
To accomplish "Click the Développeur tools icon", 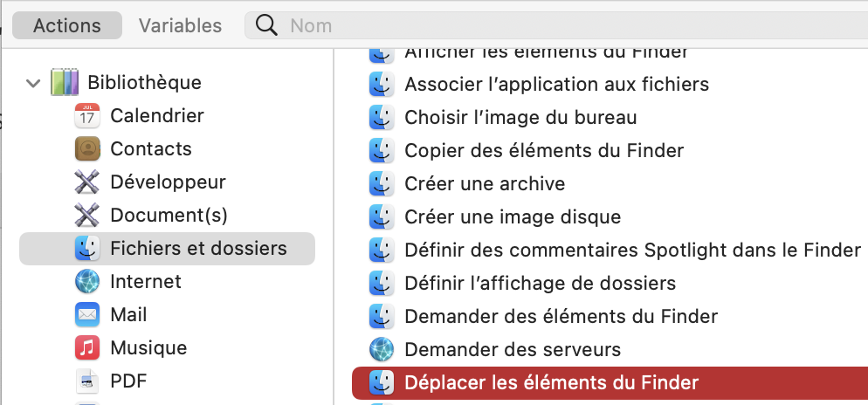I will [x=87, y=182].
